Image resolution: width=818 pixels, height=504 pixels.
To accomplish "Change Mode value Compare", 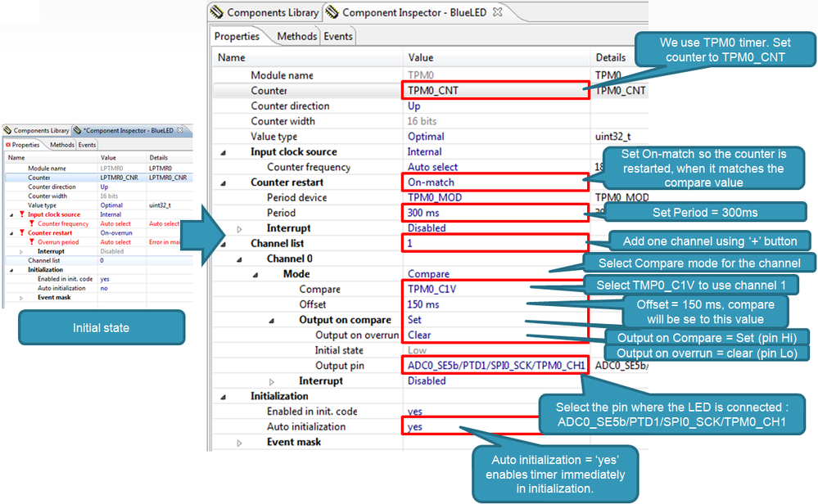I will [428, 273].
